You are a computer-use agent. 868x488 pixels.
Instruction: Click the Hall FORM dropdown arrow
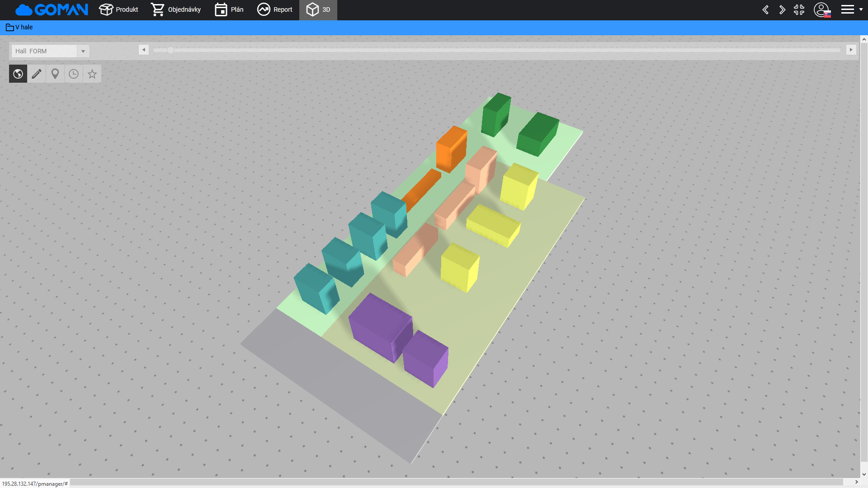[x=83, y=51]
